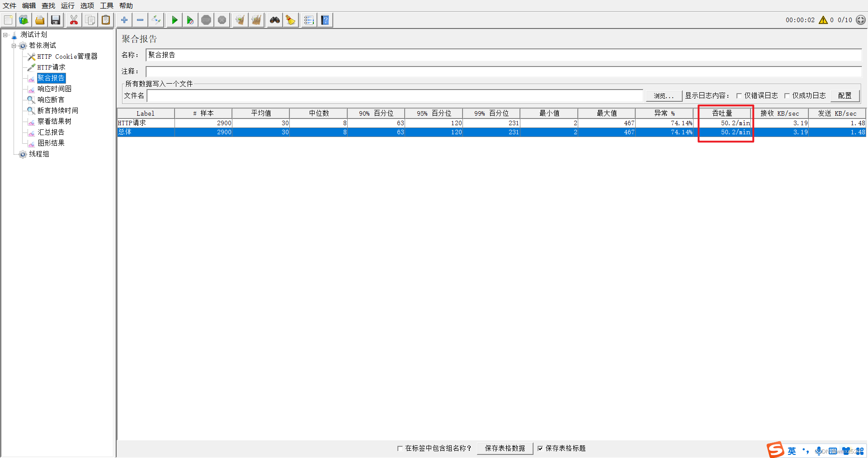Click the 文件名 filename input field
The image size is (868, 458).
395,96
